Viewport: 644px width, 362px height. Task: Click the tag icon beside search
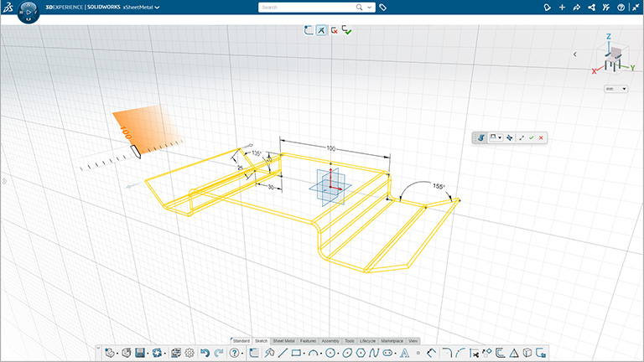[x=383, y=7]
